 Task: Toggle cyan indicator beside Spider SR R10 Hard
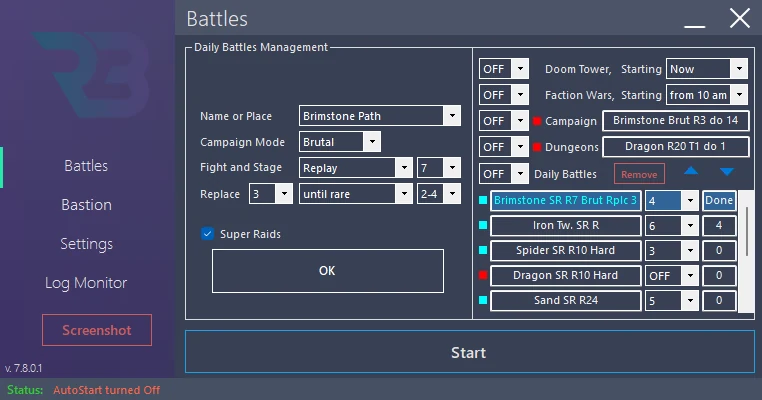coord(483,250)
